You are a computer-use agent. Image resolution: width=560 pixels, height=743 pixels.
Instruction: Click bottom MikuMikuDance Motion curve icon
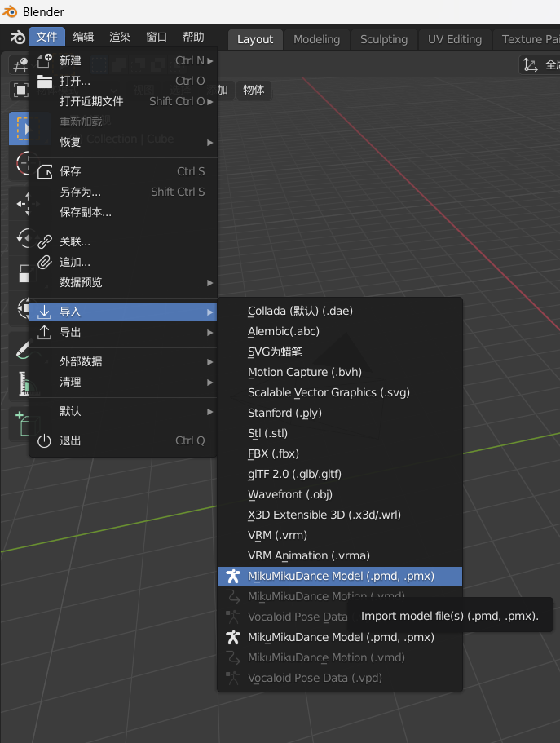point(233,657)
